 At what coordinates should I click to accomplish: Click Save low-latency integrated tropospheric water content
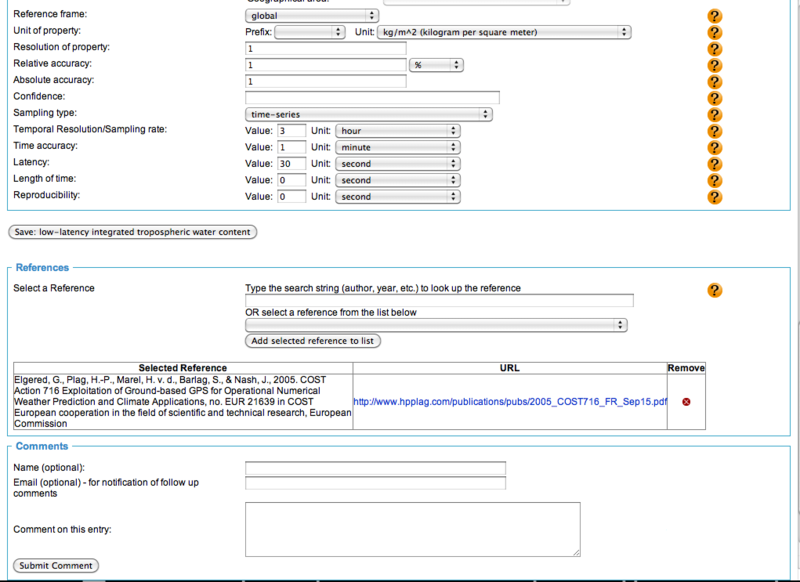[x=132, y=233]
